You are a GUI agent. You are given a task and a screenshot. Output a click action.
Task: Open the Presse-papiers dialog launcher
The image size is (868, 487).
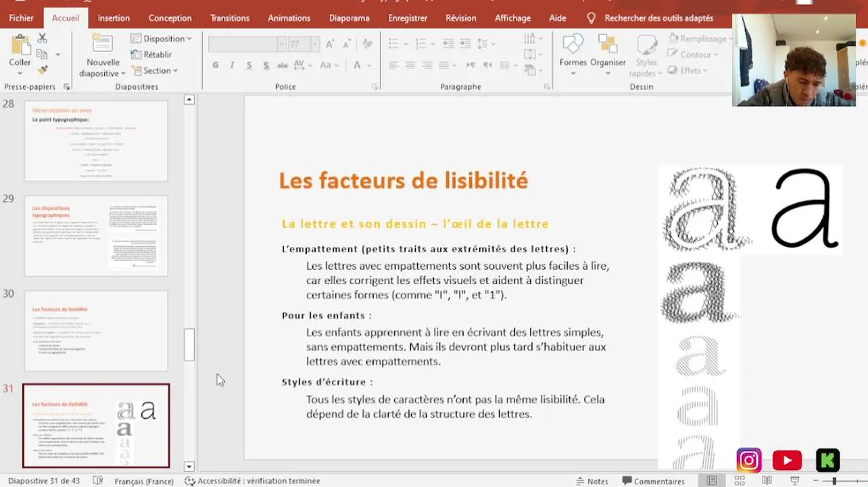66,87
